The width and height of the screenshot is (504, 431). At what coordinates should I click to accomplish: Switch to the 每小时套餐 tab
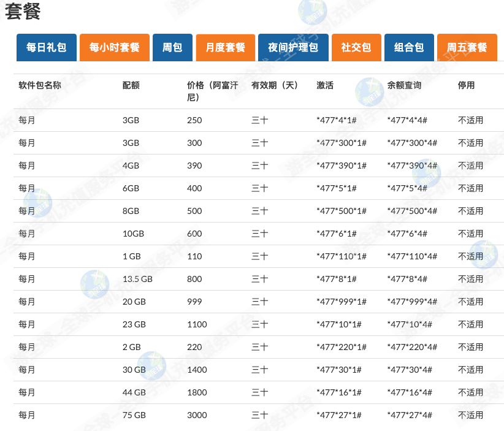point(115,47)
